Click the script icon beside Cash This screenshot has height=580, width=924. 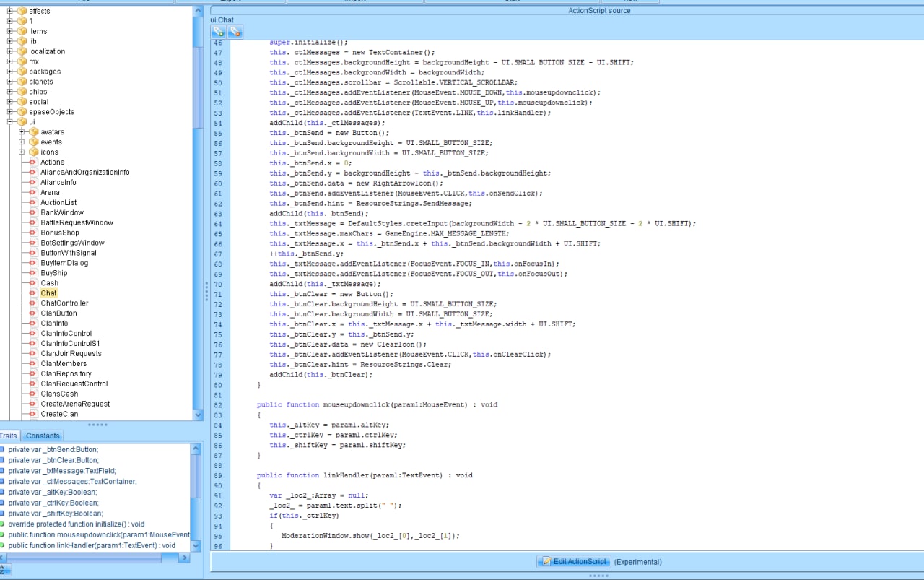(32, 283)
